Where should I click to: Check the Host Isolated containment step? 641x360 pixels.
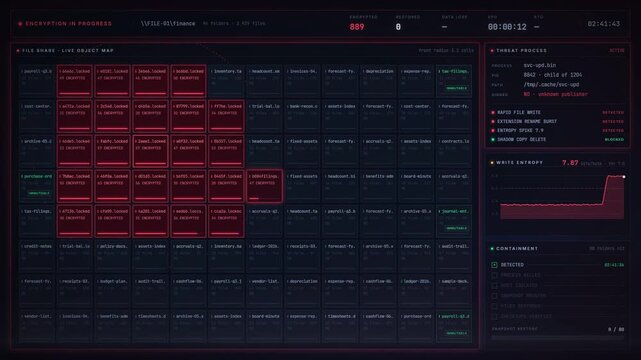point(494,285)
